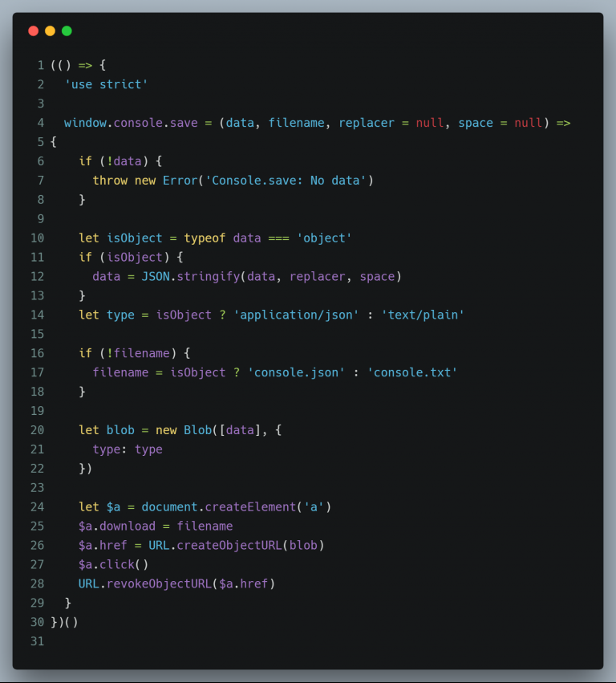Click $a.download on line 25
This screenshot has height=683, width=616.
(x=117, y=526)
